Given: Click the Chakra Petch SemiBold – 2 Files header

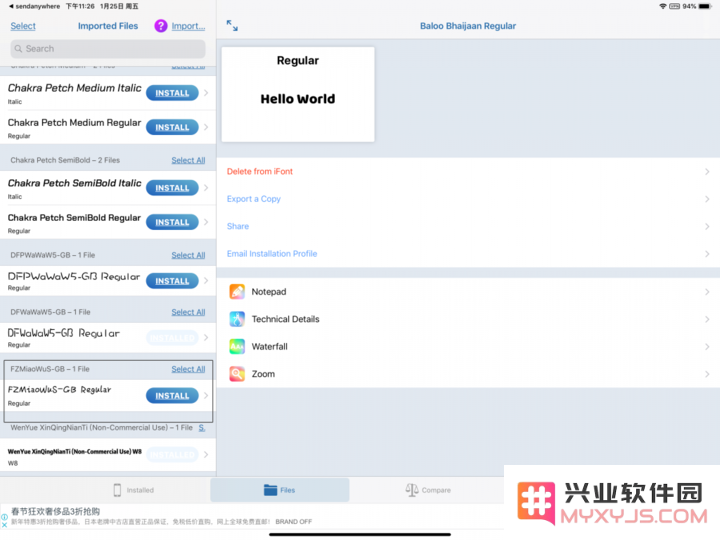Looking at the screenshot, I should (x=65, y=160).
